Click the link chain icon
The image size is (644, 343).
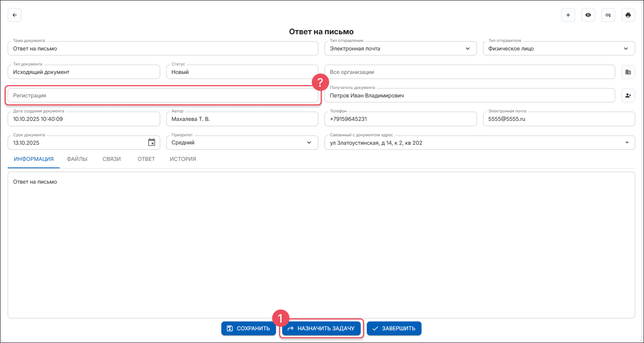608,15
